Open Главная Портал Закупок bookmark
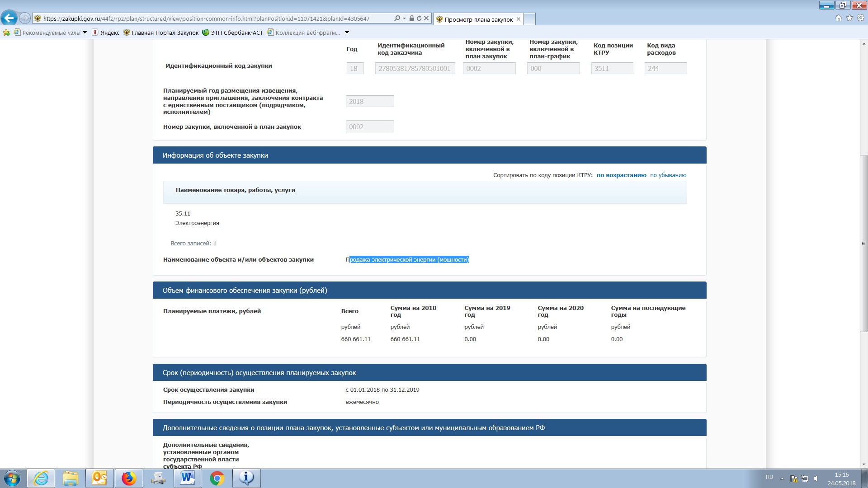Screen dimensions: 868x488 [165, 33]
